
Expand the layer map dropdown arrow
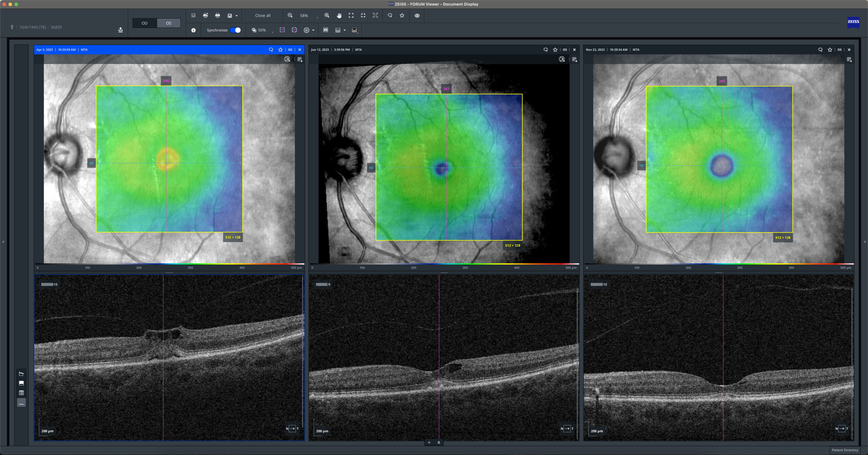[344, 30]
